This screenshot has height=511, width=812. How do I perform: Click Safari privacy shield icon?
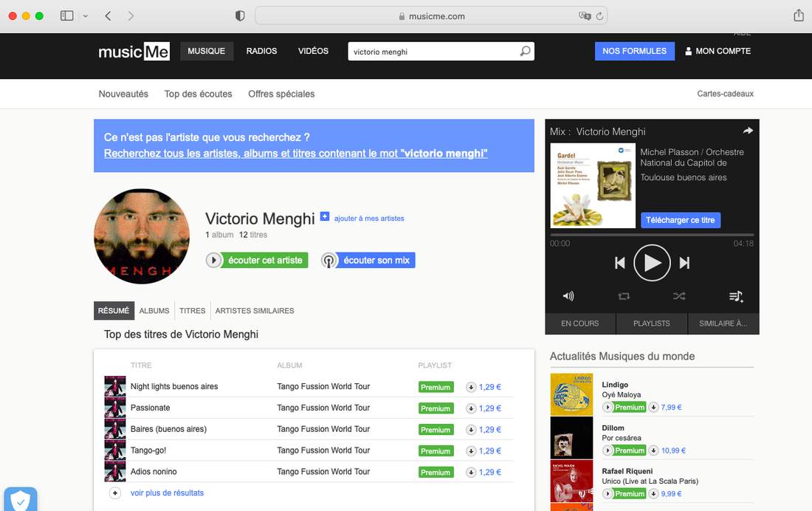[240, 16]
